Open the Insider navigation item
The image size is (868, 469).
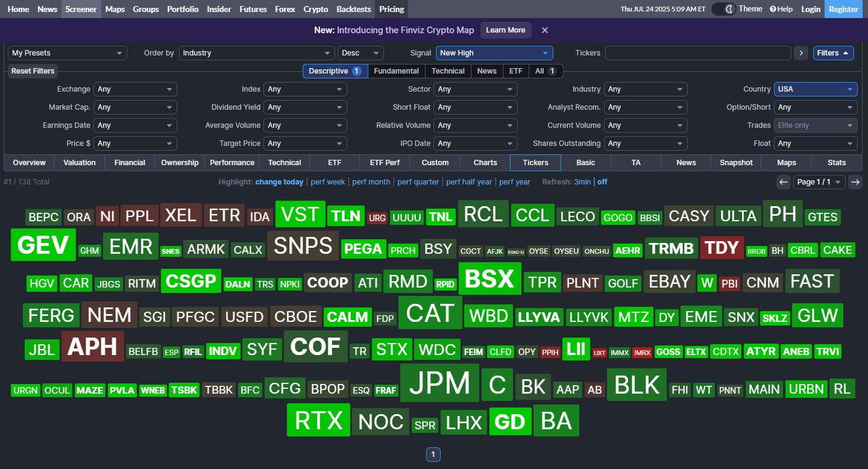click(219, 9)
